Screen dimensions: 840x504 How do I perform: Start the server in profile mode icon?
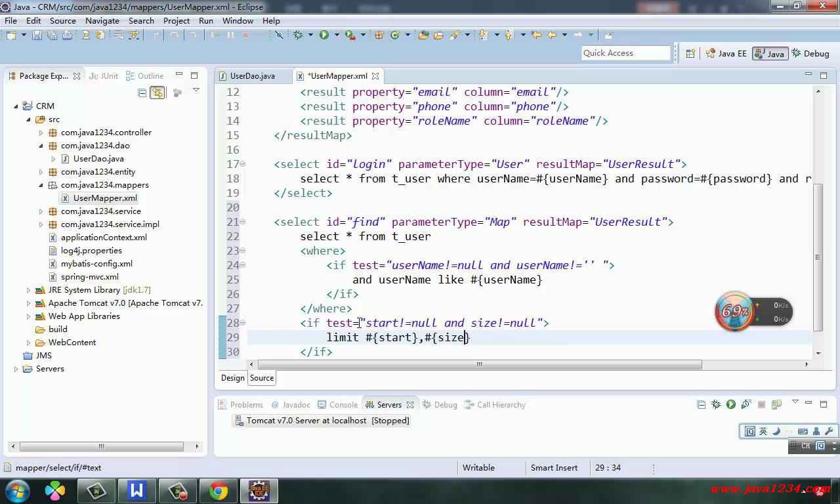[x=746, y=404]
